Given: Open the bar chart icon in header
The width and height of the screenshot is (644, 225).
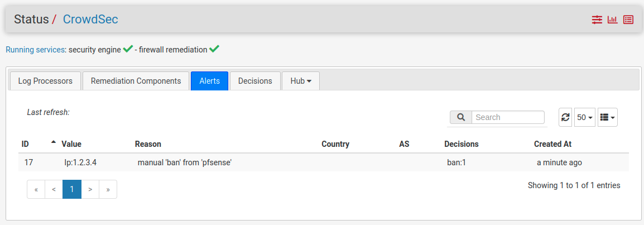Looking at the screenshot, I should (613, 20).
